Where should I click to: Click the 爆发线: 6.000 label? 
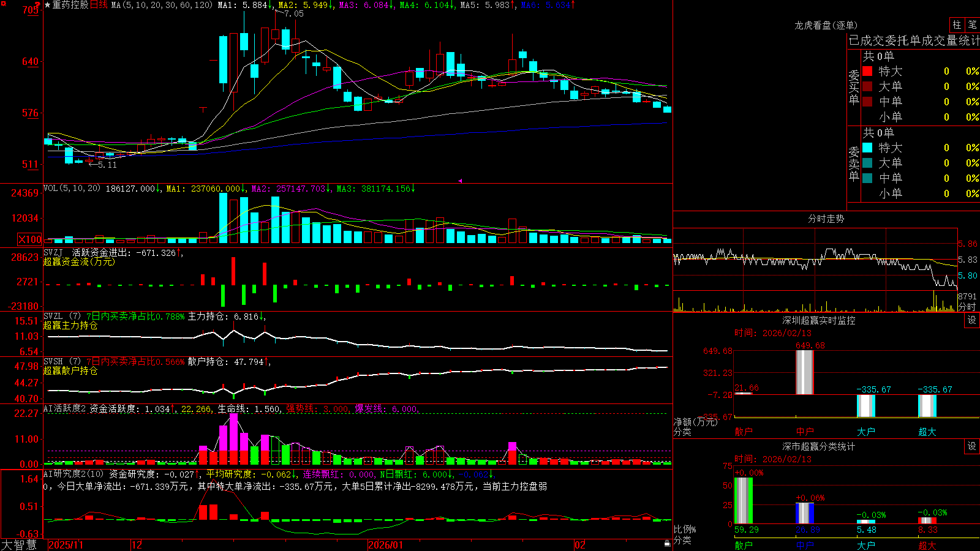pyautogui.click(x=386, y=408)
